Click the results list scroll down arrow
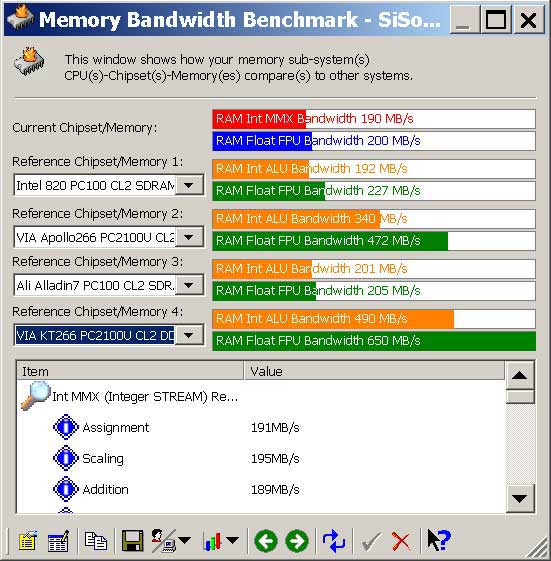551x561 pixels. [520, 498]
